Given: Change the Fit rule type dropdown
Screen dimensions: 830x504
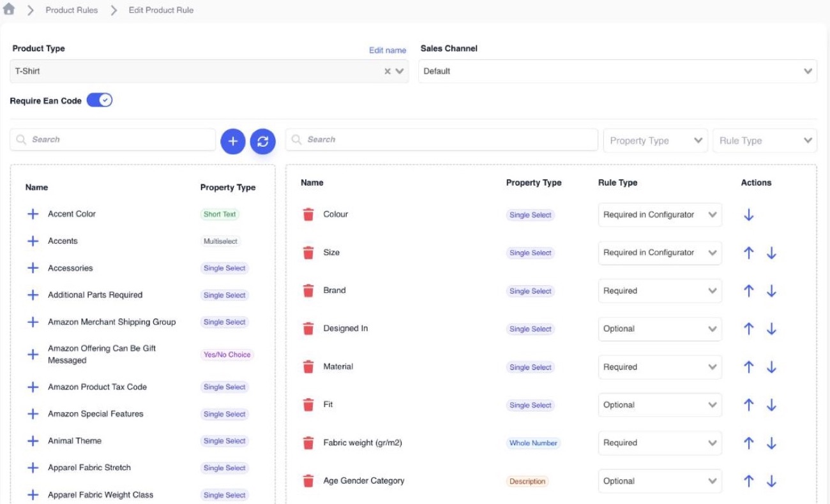Looking at the screenshot, I should coord(660,405).
